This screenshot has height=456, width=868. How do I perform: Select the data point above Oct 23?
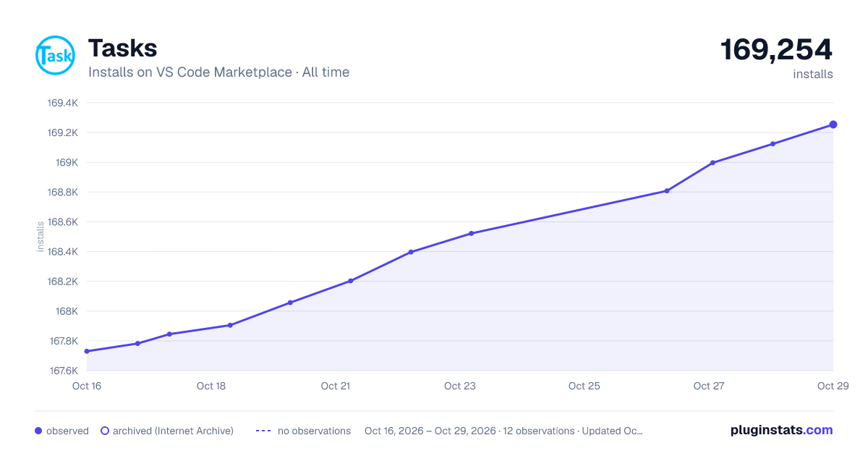471,233
